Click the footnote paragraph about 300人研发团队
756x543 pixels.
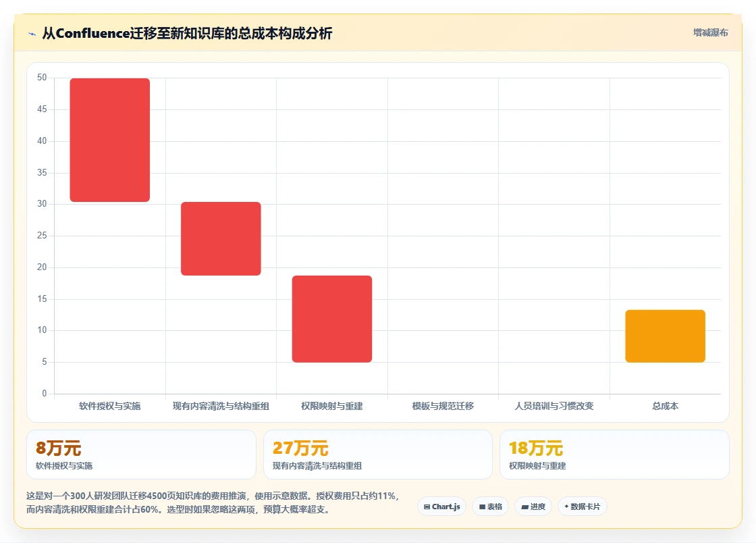click(x=213, y=502)
